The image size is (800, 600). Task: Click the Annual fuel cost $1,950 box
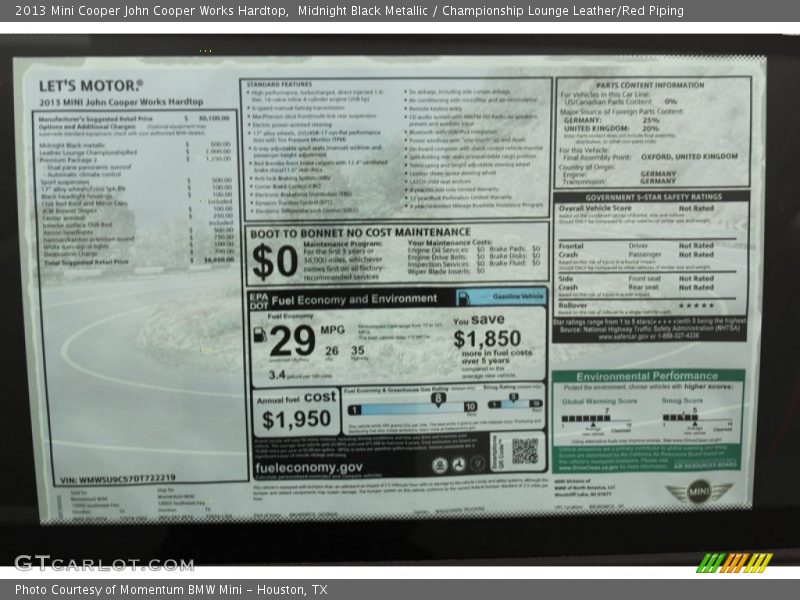295,410
